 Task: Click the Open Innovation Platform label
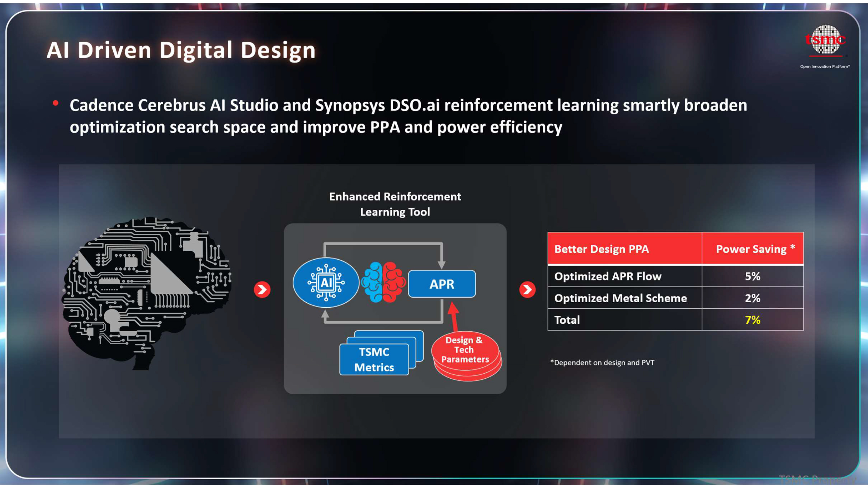825,66
